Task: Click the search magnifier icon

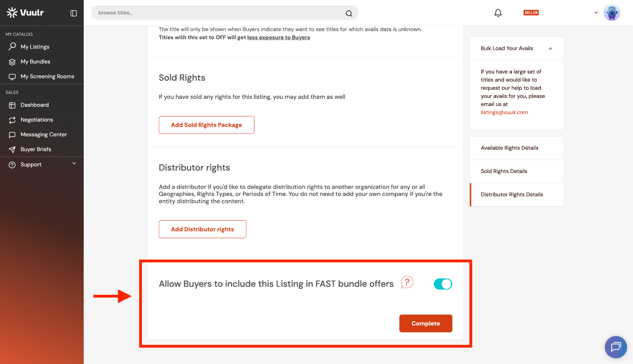Action: (x=349, y=13)
